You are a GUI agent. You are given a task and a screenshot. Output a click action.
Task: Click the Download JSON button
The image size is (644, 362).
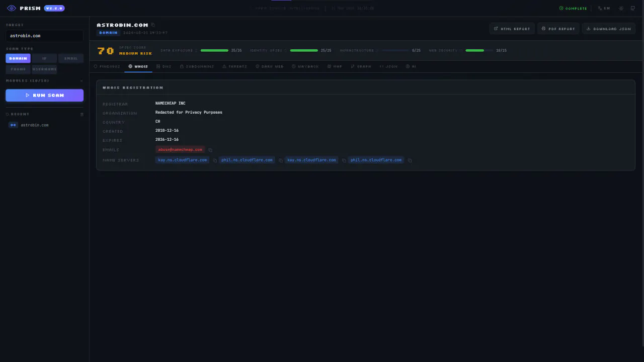609,29
